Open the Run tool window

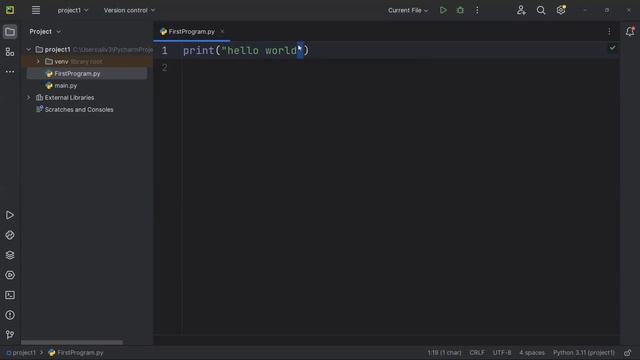(10, 215)
